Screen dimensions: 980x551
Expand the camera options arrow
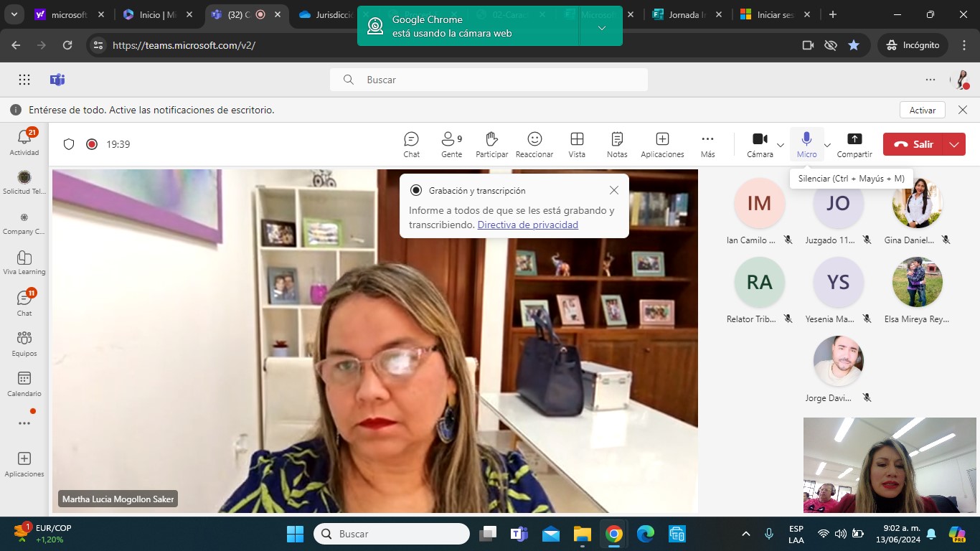coord(781,145)
